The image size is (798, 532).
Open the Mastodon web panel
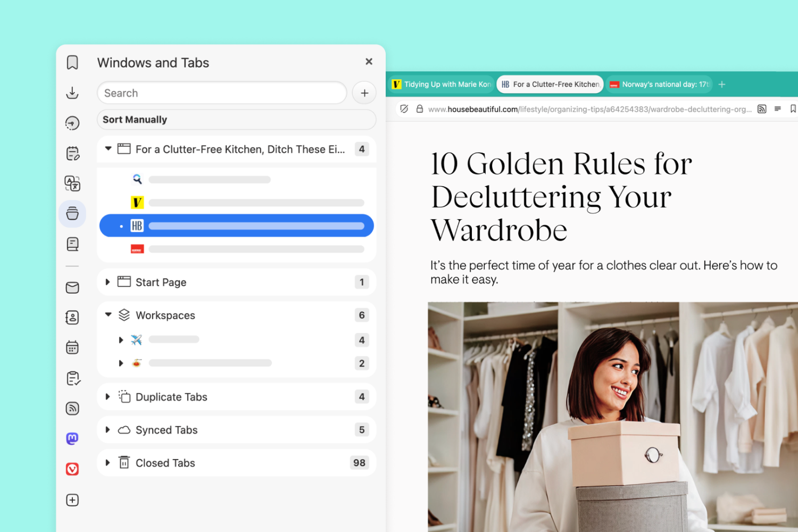pos(72,438)
